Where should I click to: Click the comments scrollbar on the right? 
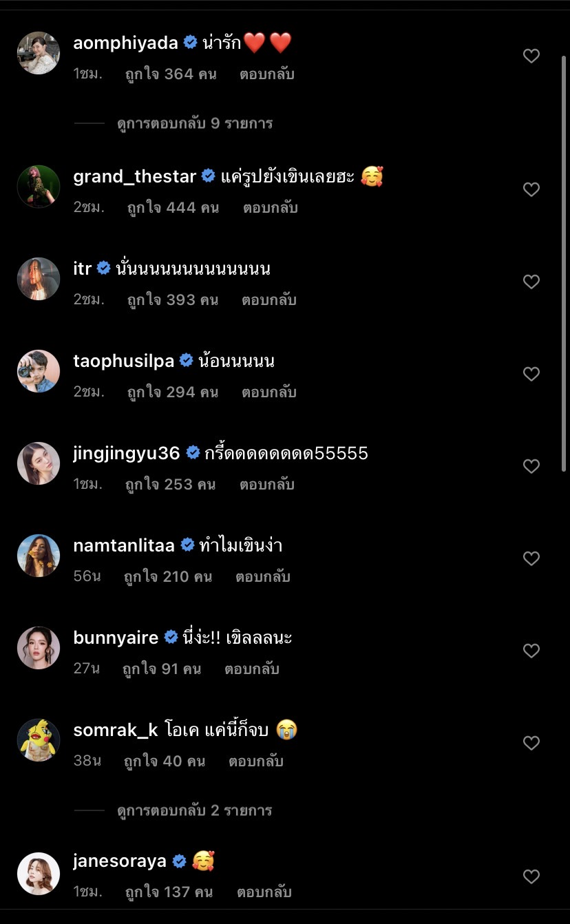coord(564,262)
